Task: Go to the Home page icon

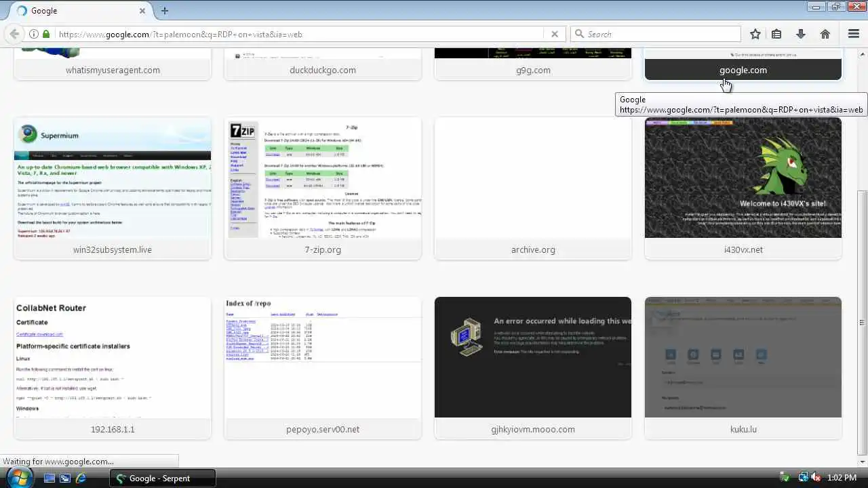Action: 825,34
